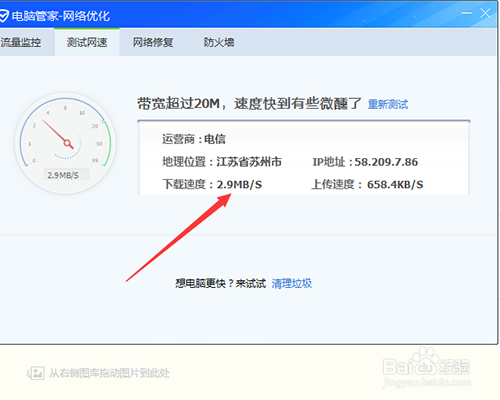Close the 网络优化 window

pos(485,13)
